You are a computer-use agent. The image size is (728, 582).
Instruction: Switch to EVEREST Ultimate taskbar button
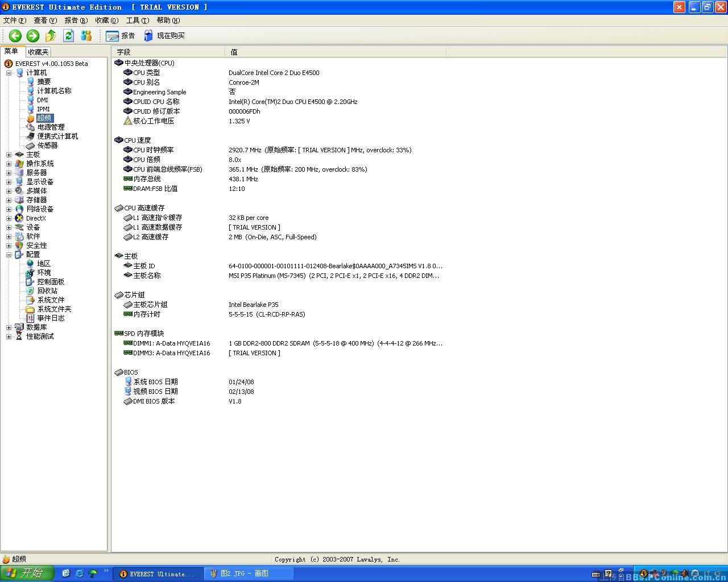[x=158, y=574]
